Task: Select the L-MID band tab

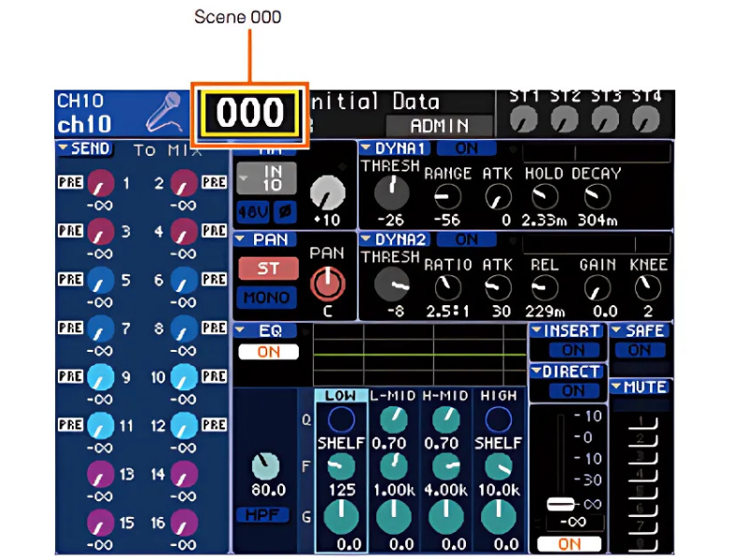Action: [x=393, y=396]
